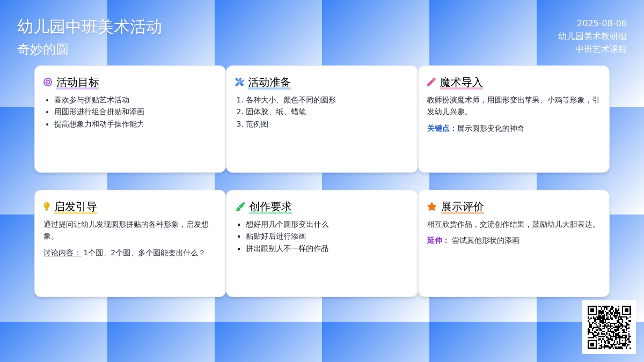
Task: Click the QR code image
Action: click(609, 327)
